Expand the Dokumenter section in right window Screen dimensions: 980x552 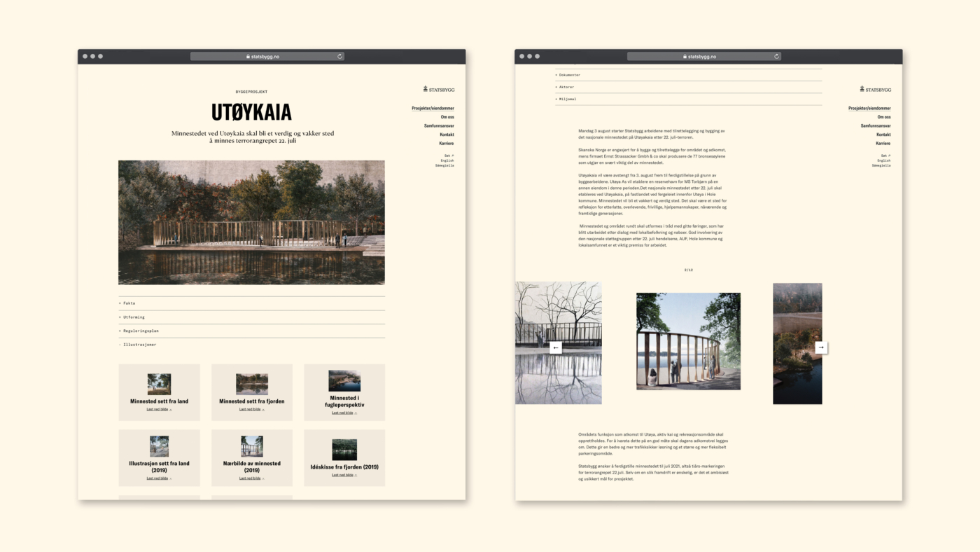click(x=688, y=75)
